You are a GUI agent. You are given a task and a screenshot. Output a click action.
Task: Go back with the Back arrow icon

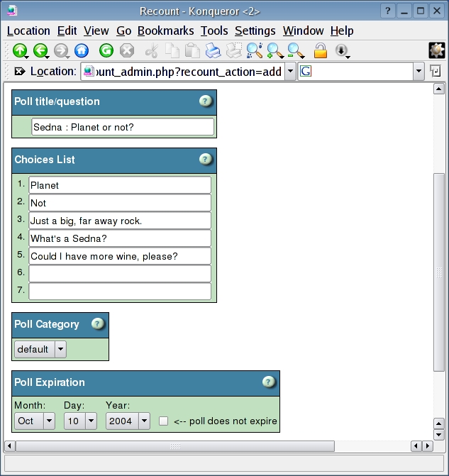coord(40,50)
